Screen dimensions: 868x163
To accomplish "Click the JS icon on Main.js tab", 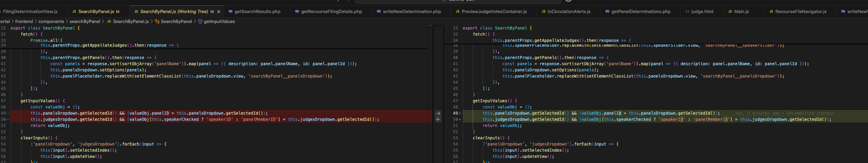I will pos(730,12).
